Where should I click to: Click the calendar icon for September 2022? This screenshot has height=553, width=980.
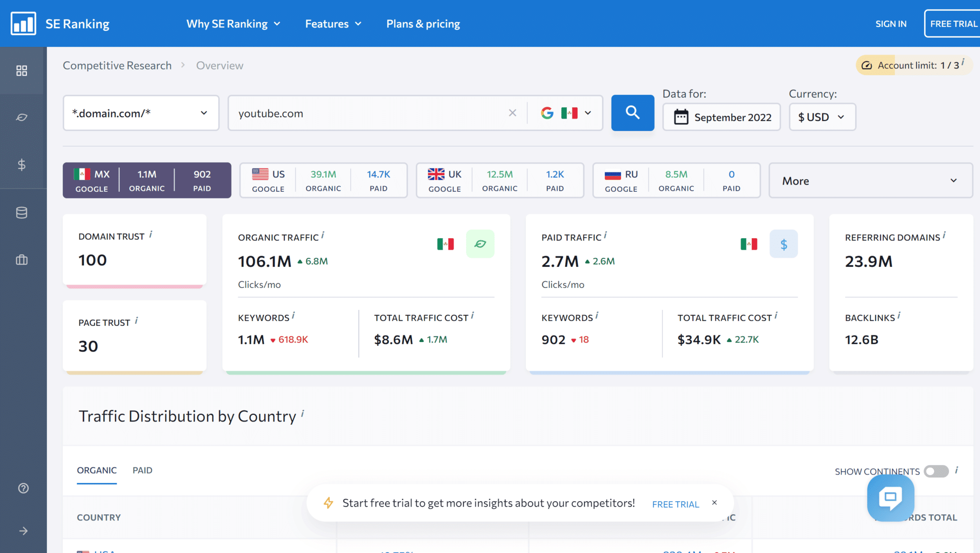[681, 117]
